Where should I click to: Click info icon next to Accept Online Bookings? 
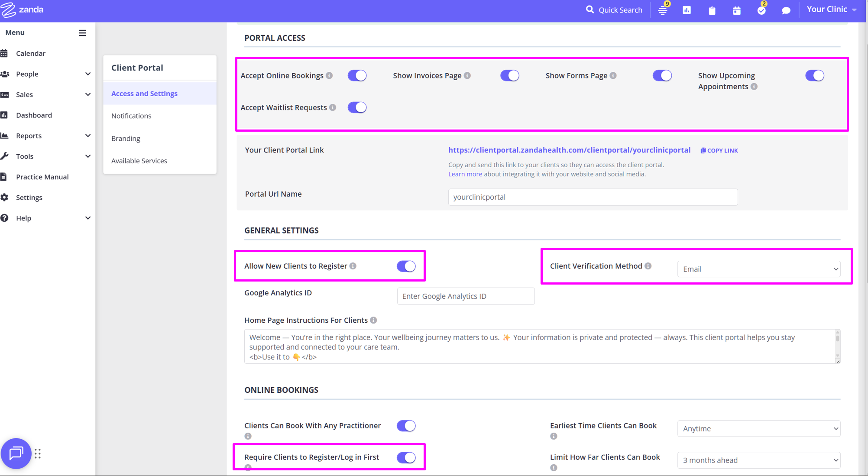click(330, 75)
